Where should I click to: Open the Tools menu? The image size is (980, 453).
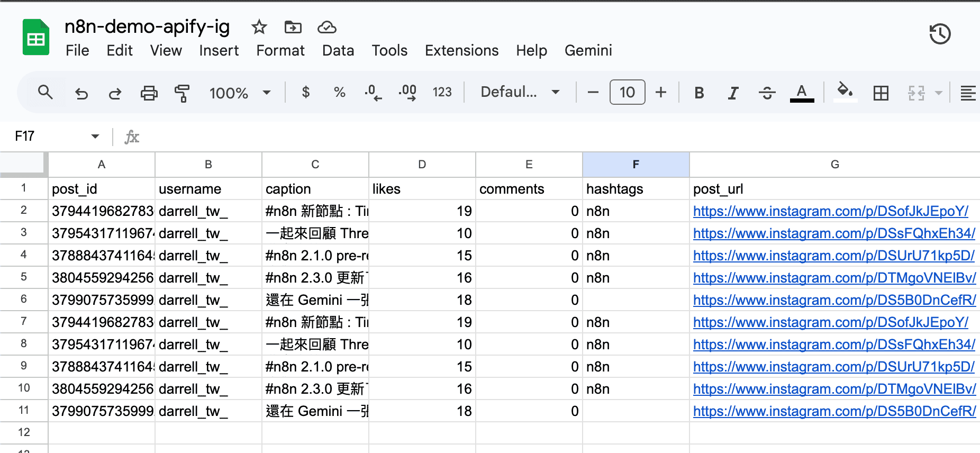point(389,51)
